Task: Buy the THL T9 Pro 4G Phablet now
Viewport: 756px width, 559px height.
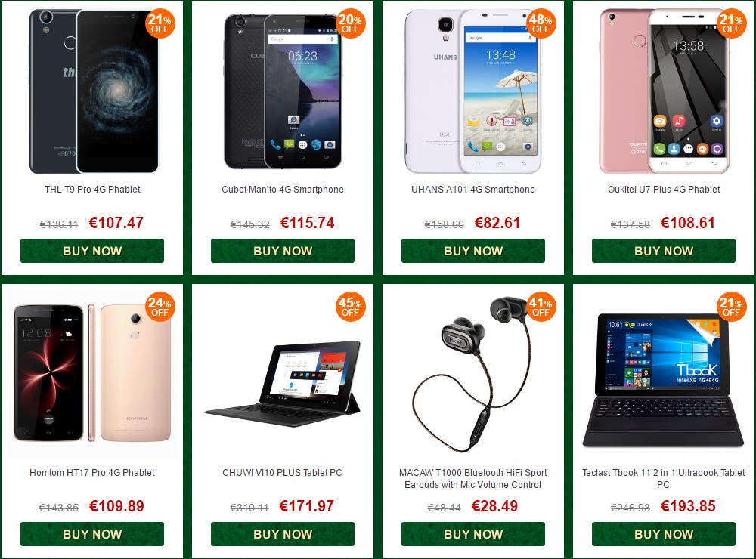Action: pyautogui.click(x=92, y=251)
